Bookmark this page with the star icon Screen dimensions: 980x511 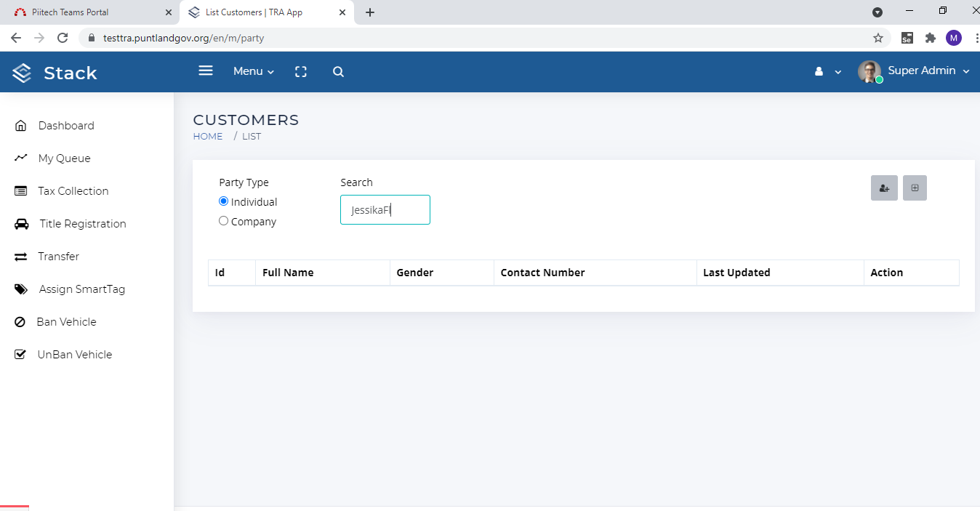coord(878,38)
